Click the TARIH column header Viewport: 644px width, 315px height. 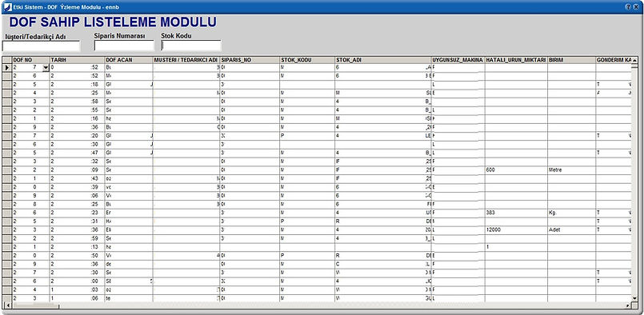pyautogui.click(x=77, y=60)
